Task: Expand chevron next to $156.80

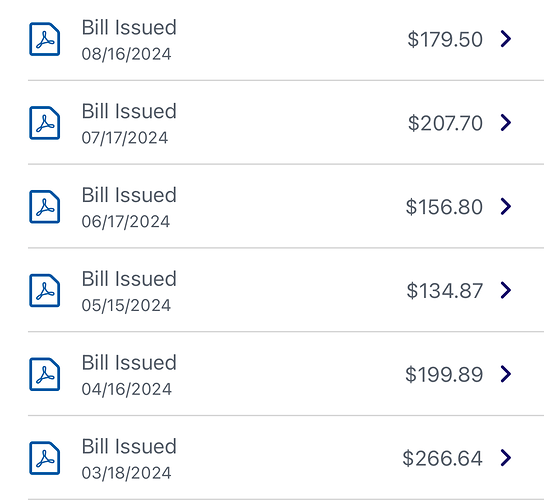Action: (506, 206)
